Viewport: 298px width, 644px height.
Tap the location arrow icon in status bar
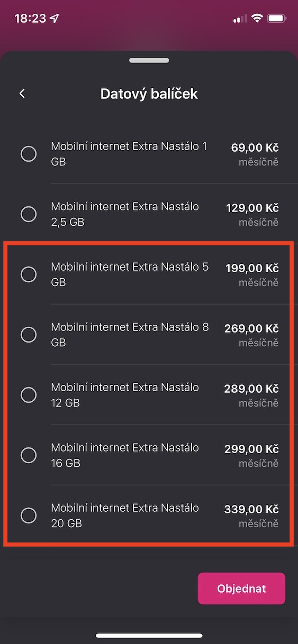point(55,19)
